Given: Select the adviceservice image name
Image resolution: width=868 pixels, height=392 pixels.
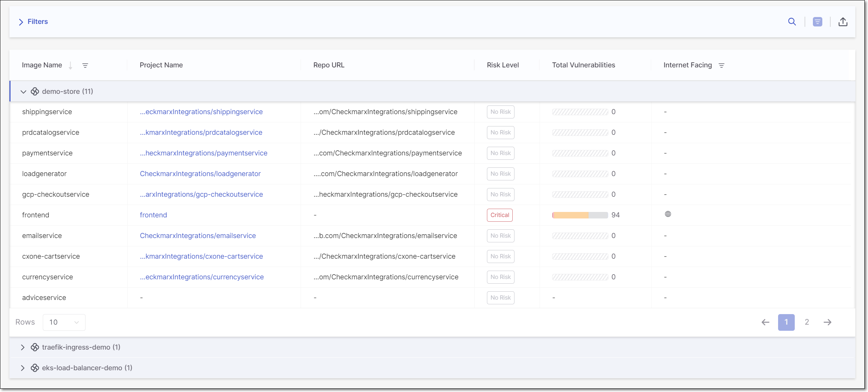Looking at the screenshot, I should pyautogui.click(x=44, y=298).
